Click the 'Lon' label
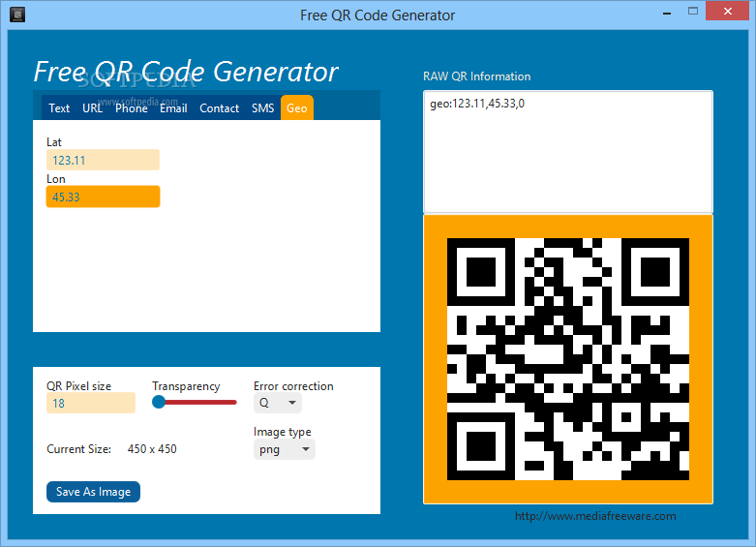The image size is (756, 547). point(56,179)
